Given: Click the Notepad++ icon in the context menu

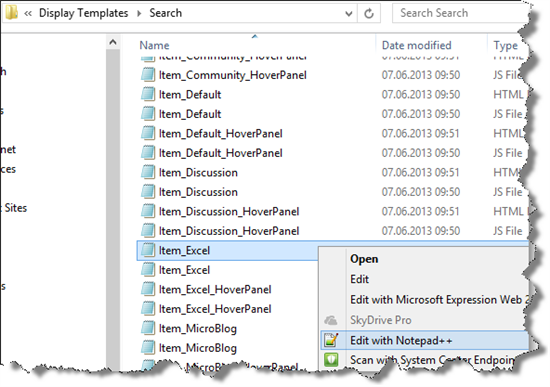Looking at the screenshot, I should pos(331,340).
